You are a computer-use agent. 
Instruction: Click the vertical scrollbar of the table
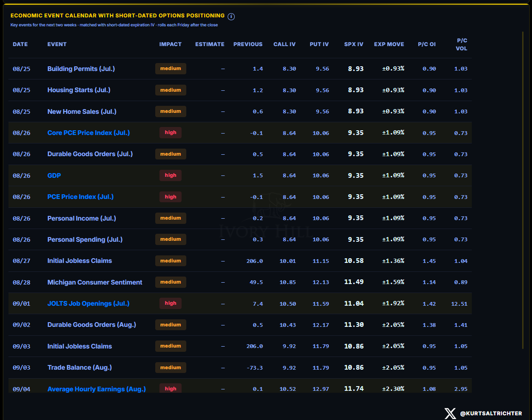click(x=523, y=190)
